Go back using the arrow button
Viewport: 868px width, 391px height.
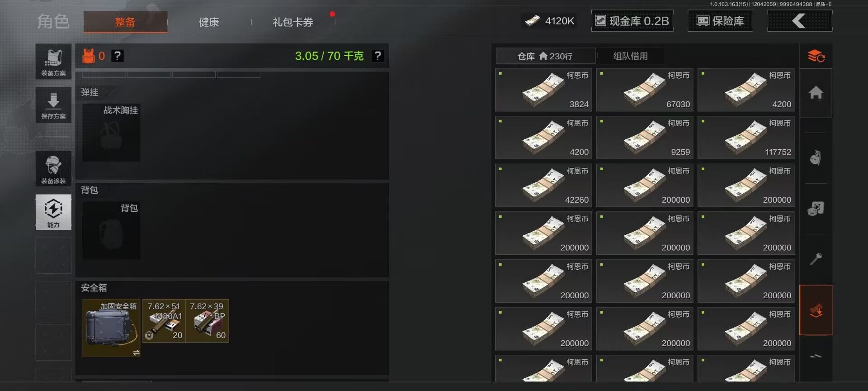tap(799, 21)
